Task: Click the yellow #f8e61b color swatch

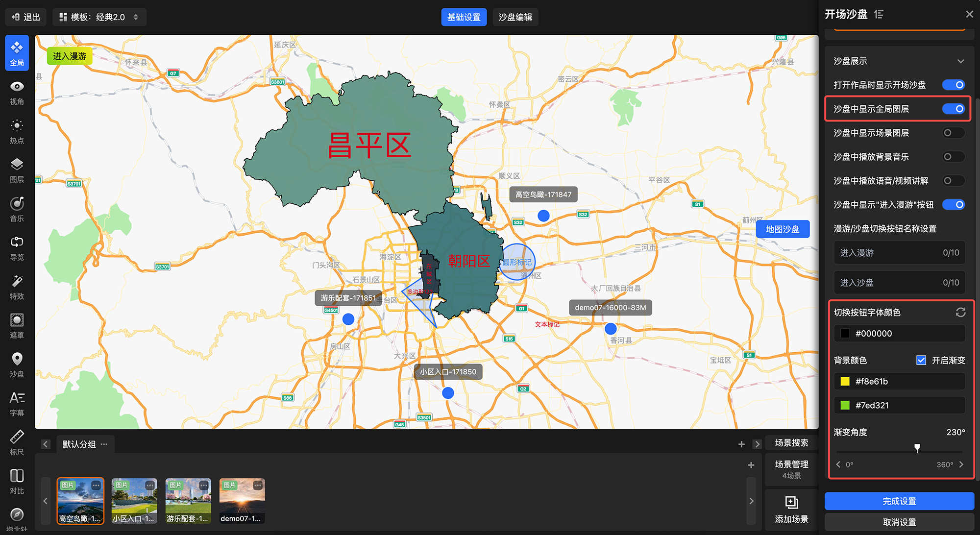Action: tap(845, 381)
